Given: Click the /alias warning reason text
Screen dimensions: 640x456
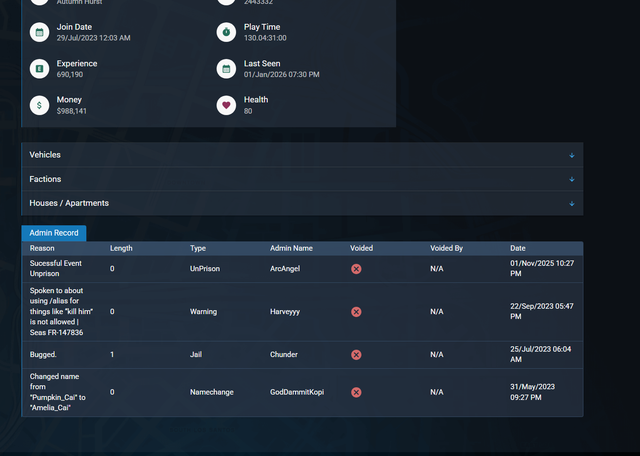Looking at the screenshot, I should [61, 311].
